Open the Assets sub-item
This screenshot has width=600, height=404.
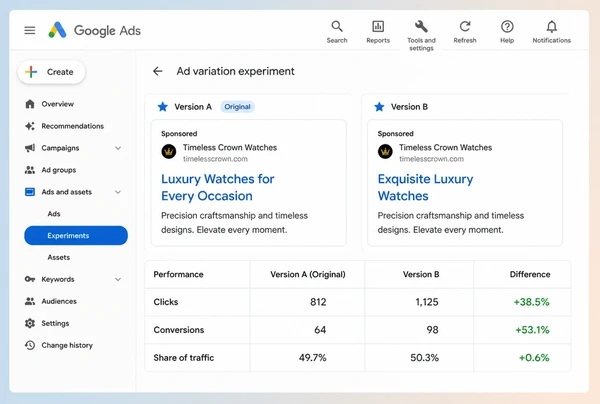pos(59,257)
